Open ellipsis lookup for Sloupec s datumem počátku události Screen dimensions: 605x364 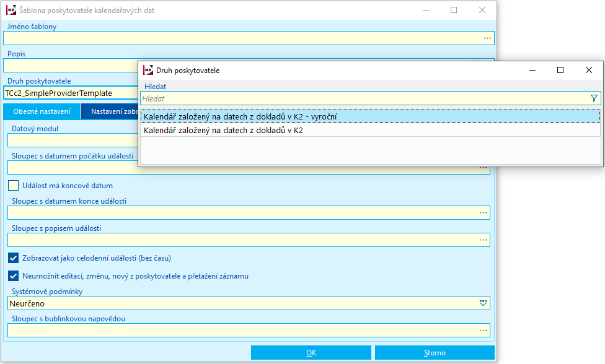(483, 168)
